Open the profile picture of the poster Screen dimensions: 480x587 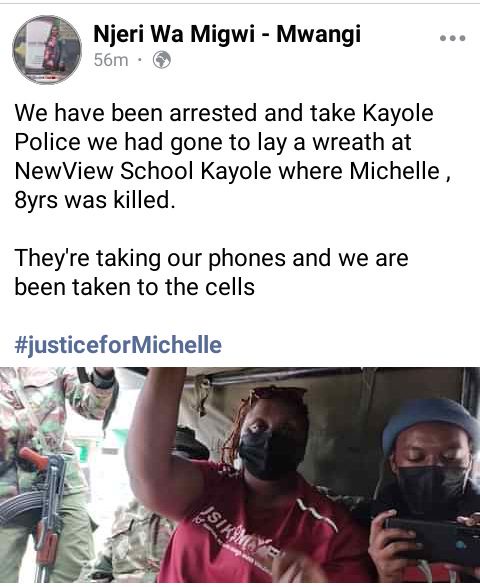[47, 49]
